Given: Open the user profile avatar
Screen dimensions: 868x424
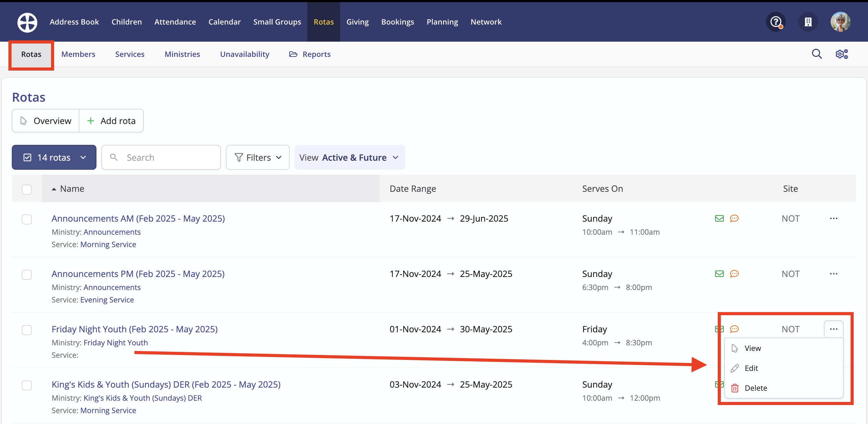Looking at the screenshot, I should coord(840,22).
